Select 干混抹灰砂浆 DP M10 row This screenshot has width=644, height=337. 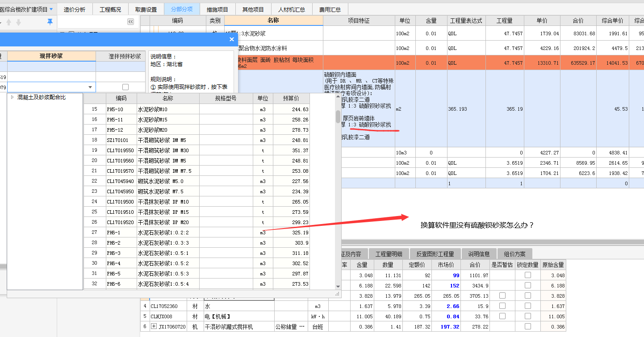pos(197,202)
